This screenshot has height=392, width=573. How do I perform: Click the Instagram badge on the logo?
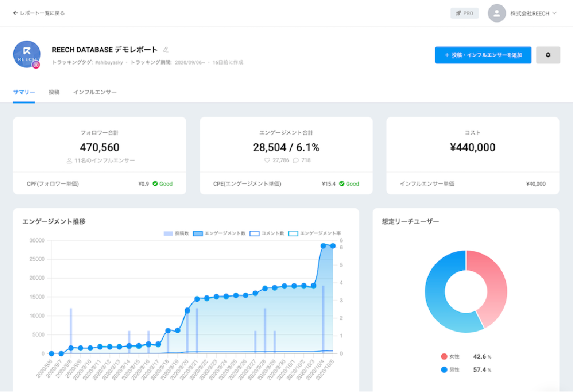pyautogui.click(x=36, y=65)
